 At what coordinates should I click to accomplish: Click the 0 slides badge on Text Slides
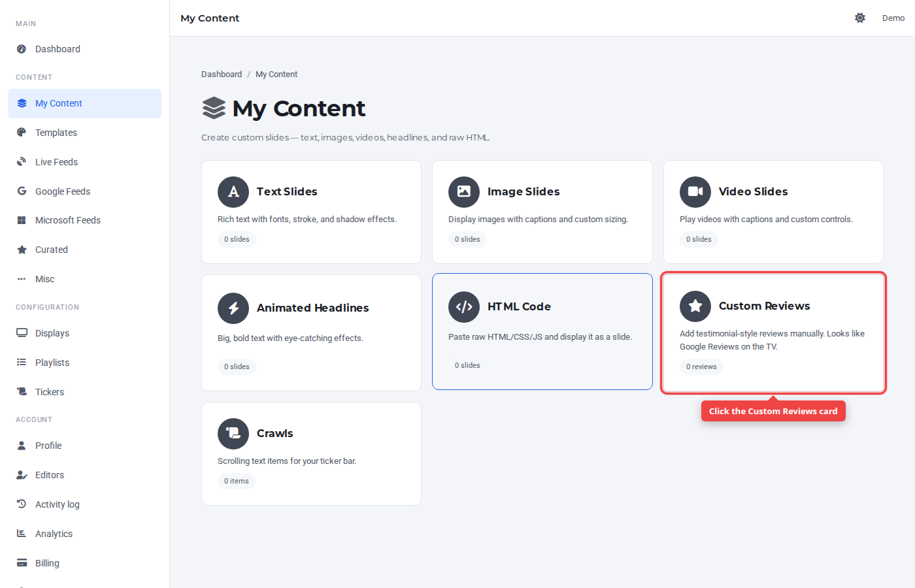tap(237, 239)
